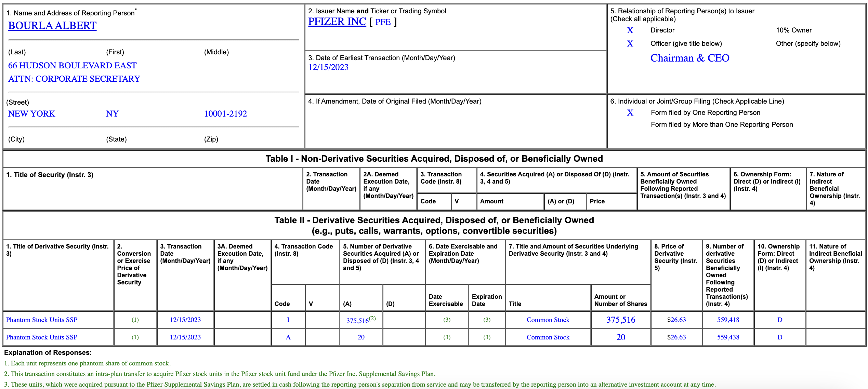Click first row Phantom Stock Units SSP
Image resolution: width=868 pixels, height=389 pixels.
(x=42, y=320)
